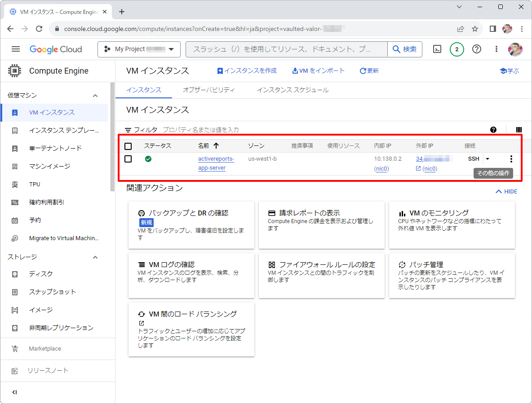Click the internal IP nic0 link

pyautogui.click(x=381, y=169)
